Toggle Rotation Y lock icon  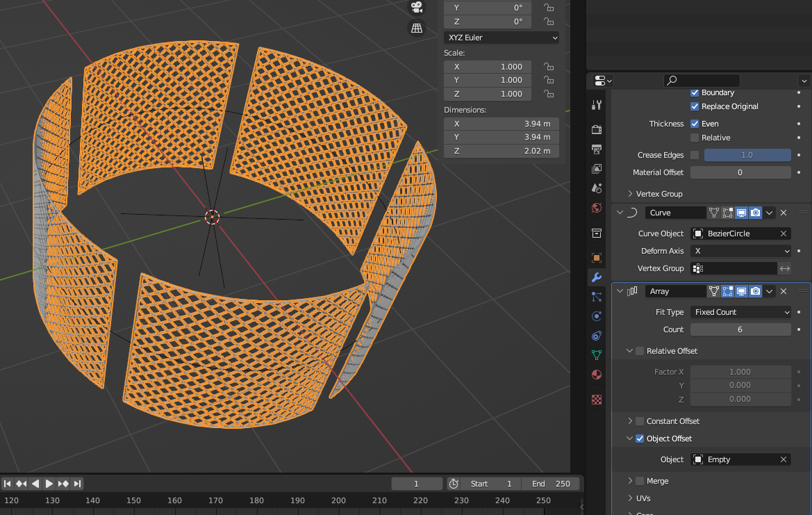click(x=549, y=8)
